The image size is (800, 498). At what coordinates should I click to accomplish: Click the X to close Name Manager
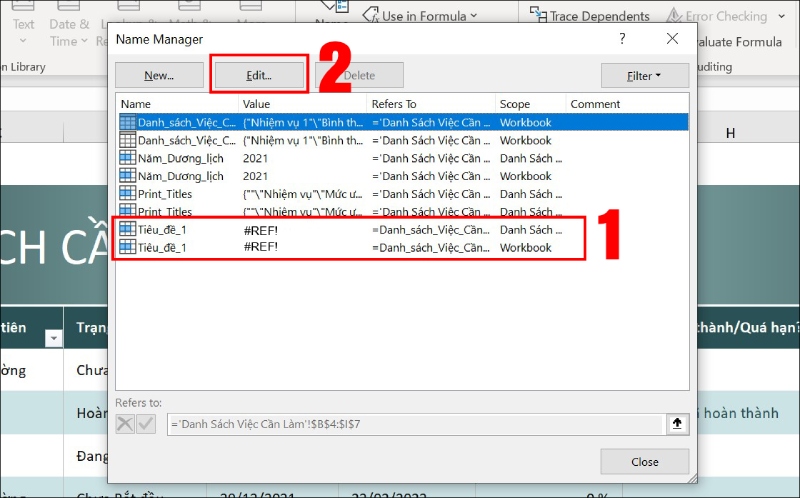click(672, 39)
